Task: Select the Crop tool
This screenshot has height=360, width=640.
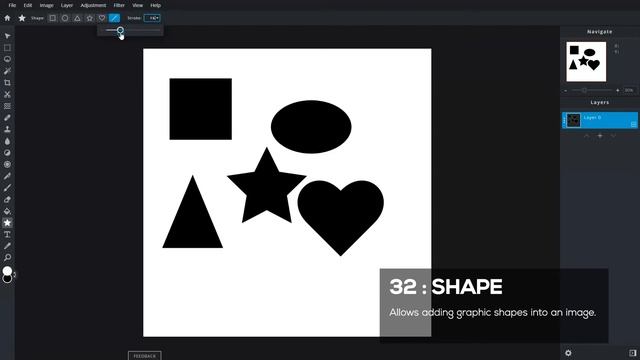Action: [7, 82]
